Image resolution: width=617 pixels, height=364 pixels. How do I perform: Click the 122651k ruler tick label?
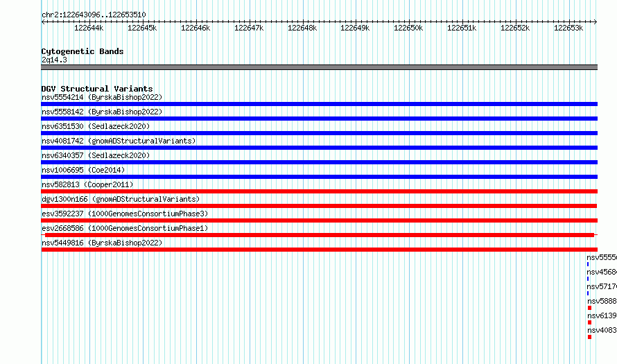[462, 28]
